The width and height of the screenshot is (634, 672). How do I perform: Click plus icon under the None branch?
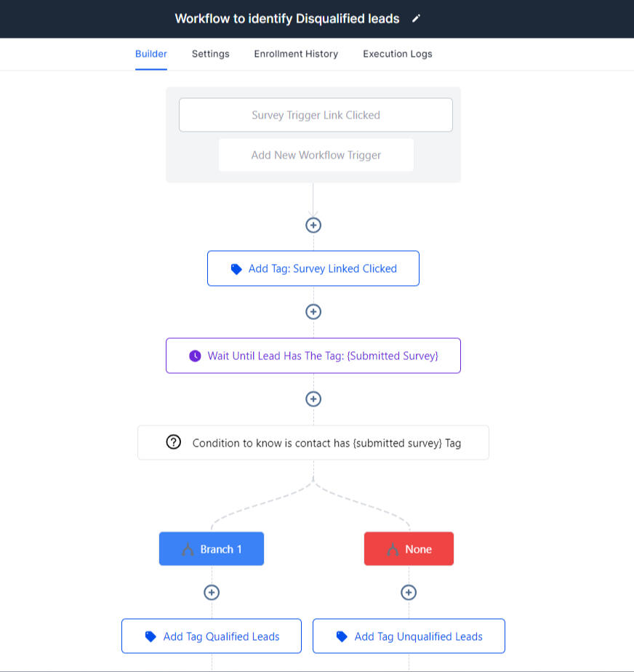coord(409,592)
